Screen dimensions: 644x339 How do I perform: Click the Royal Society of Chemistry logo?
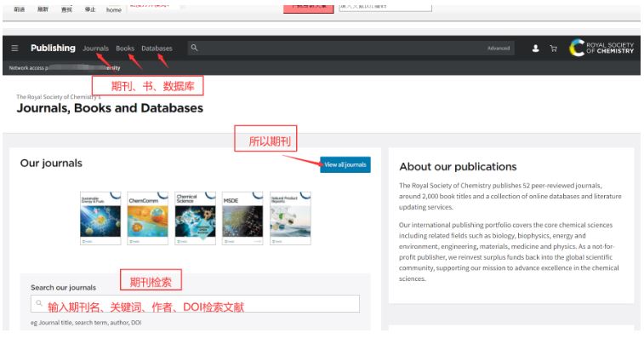[x=601, y=48]
